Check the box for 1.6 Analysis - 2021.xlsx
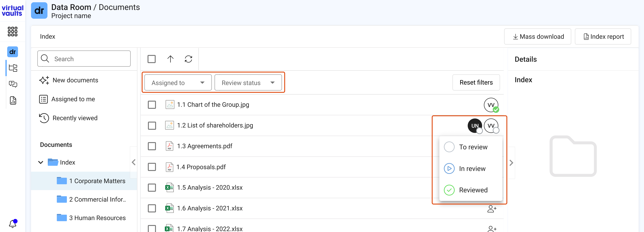 tap(152, 208)
